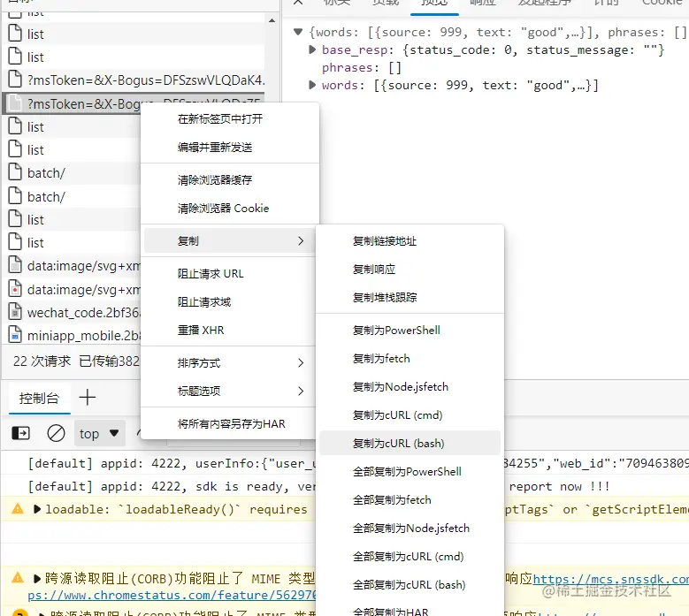689x616 pixels.
Task: Choose 复制响应 menu item
Action: point(410,270)
